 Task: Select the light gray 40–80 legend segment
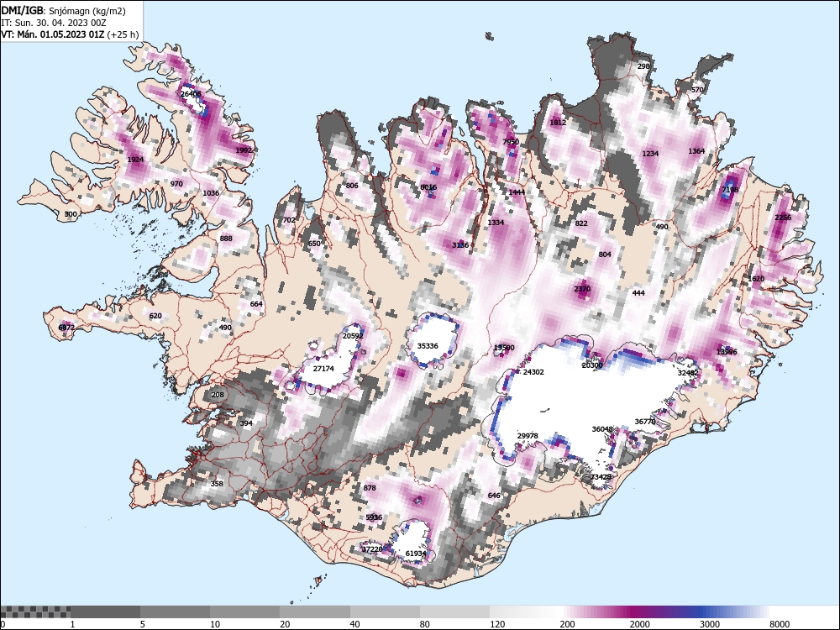385,612
